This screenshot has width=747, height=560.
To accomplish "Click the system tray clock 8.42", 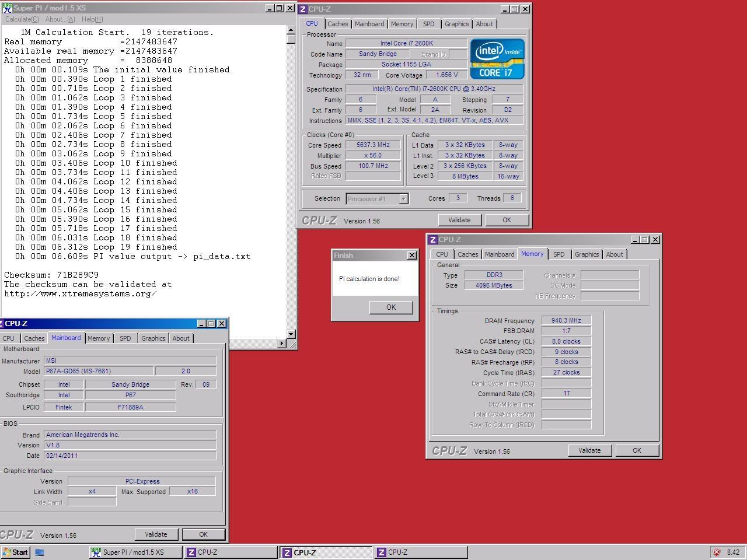I will tap(733, 552).
